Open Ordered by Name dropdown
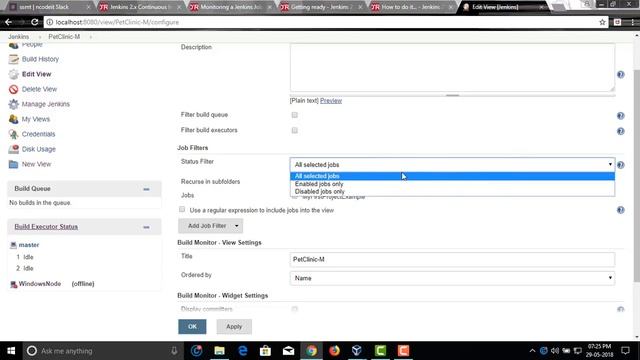This screenshot has width=640, height=360. [x=452, y=278]
